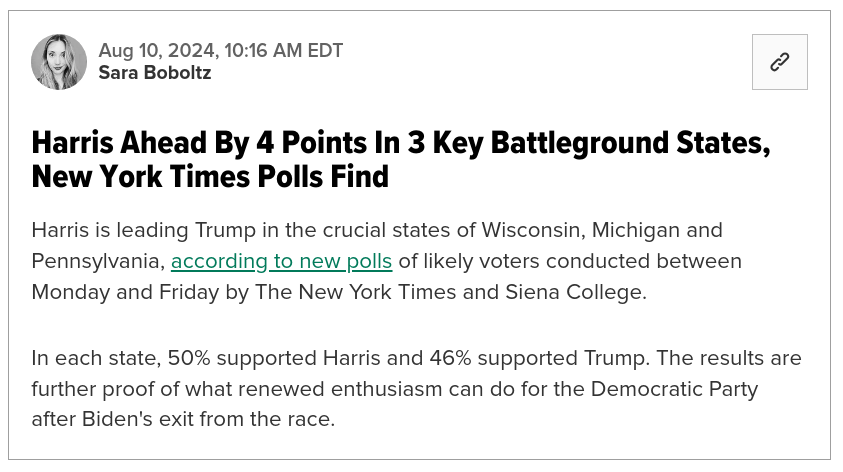Click the Aug 10, 2024 timestamp

(x=220, y=51)
